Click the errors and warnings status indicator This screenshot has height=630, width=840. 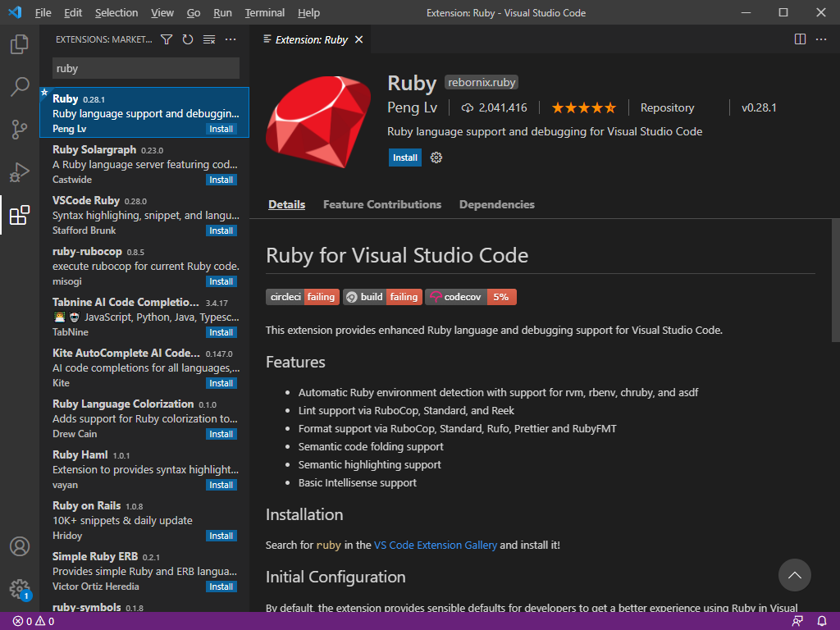(x=34, y=622)
